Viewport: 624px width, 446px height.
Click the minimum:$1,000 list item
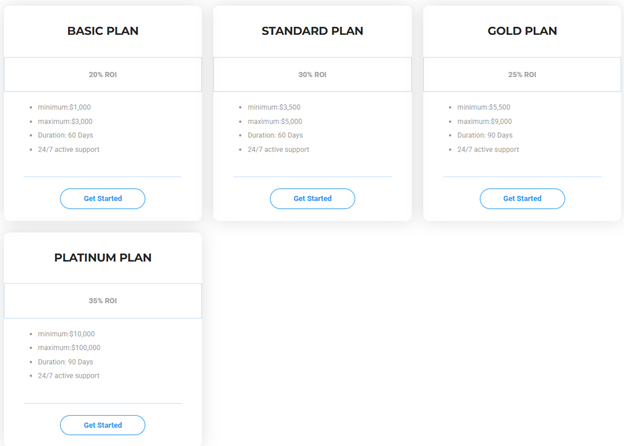point(65,107)
